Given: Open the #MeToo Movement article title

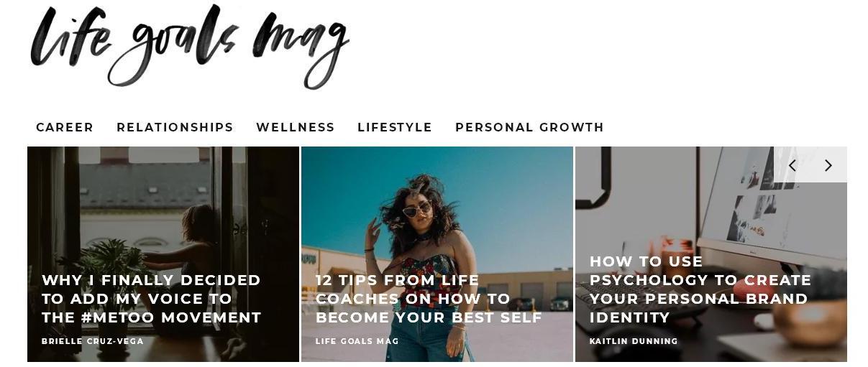Looking at the screenshot, I should [152, 299].
